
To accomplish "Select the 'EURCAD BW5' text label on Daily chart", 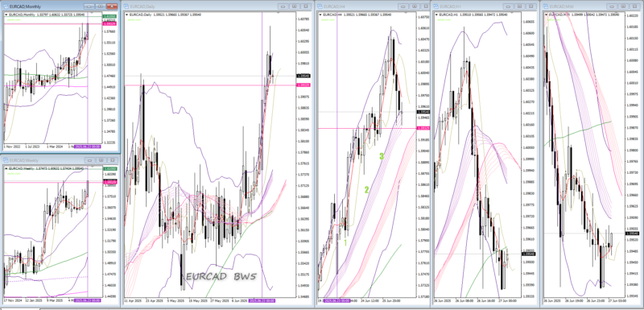I will click(221, 277).
